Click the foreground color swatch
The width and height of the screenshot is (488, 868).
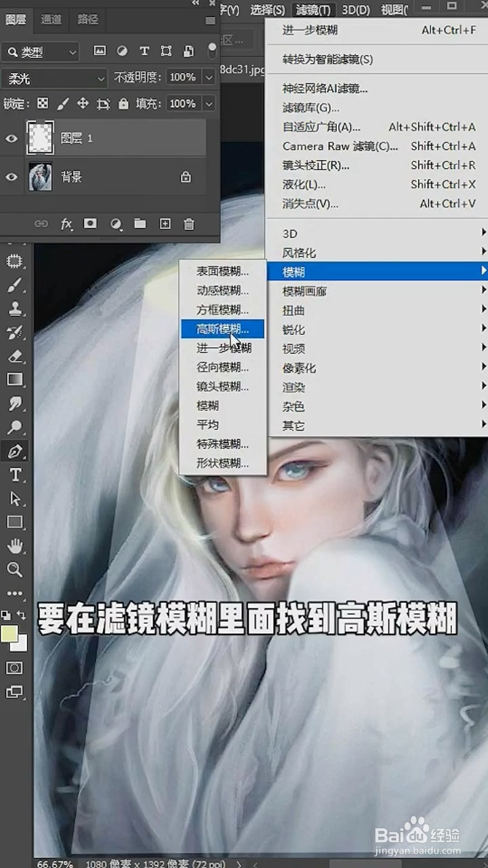click(10, 633)
